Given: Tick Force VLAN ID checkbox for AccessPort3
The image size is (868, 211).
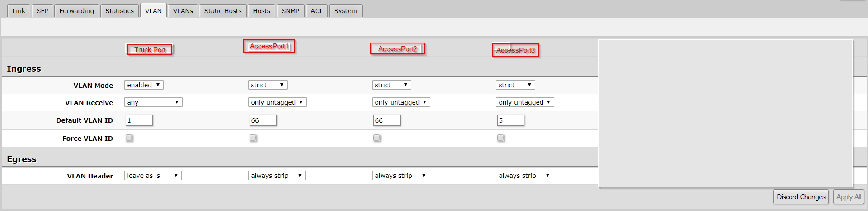Looking at the screenshot, I should coord(501,138).
